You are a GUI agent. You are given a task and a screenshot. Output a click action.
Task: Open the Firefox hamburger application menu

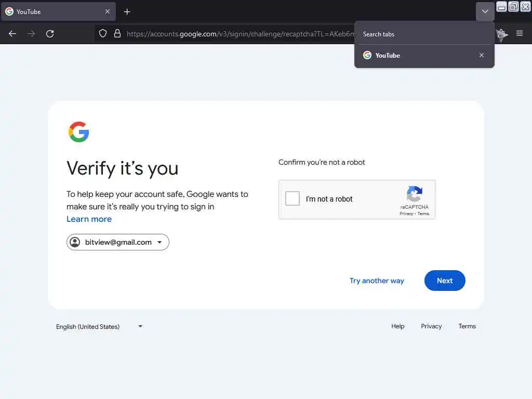tap(519, 33)
